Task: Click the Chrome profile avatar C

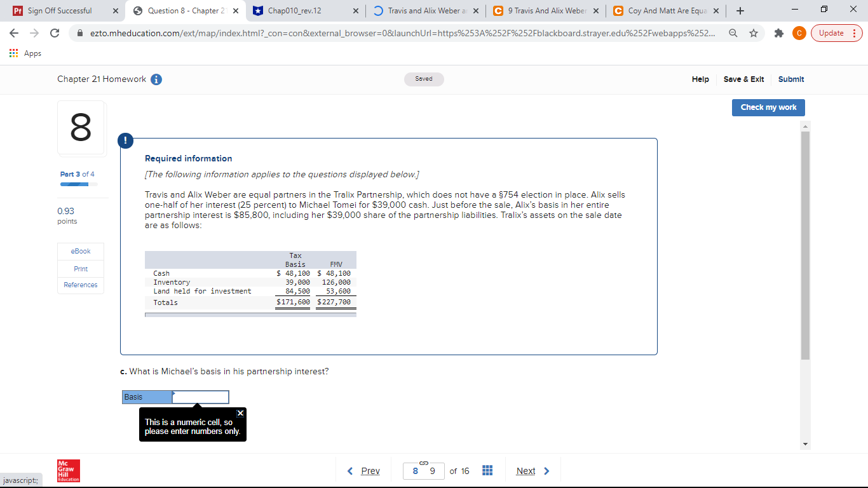Action: (x=799, y=33)
